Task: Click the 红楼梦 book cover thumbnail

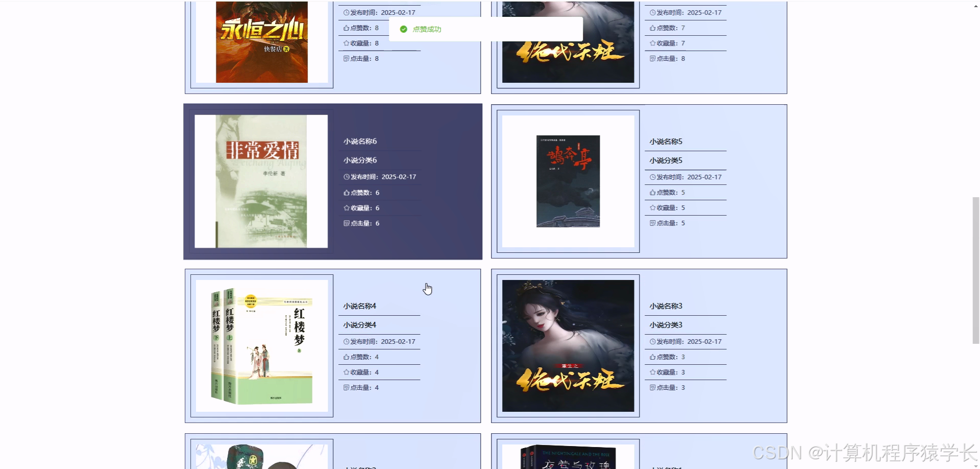Action: pyautogui.click(x=261, y=345)
